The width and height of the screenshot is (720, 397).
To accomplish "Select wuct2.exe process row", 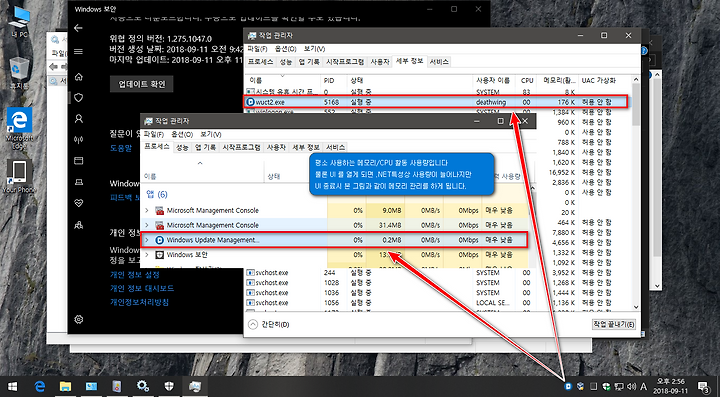I will [435, 102].
